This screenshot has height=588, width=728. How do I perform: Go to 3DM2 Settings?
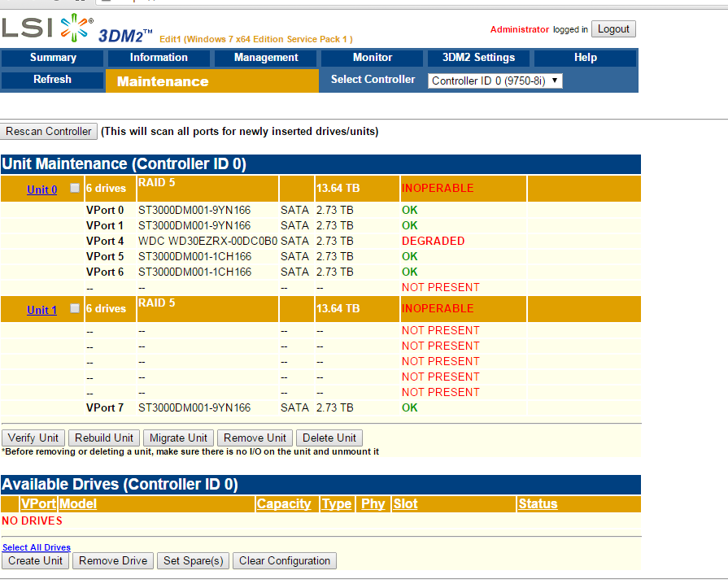point(478,58)
